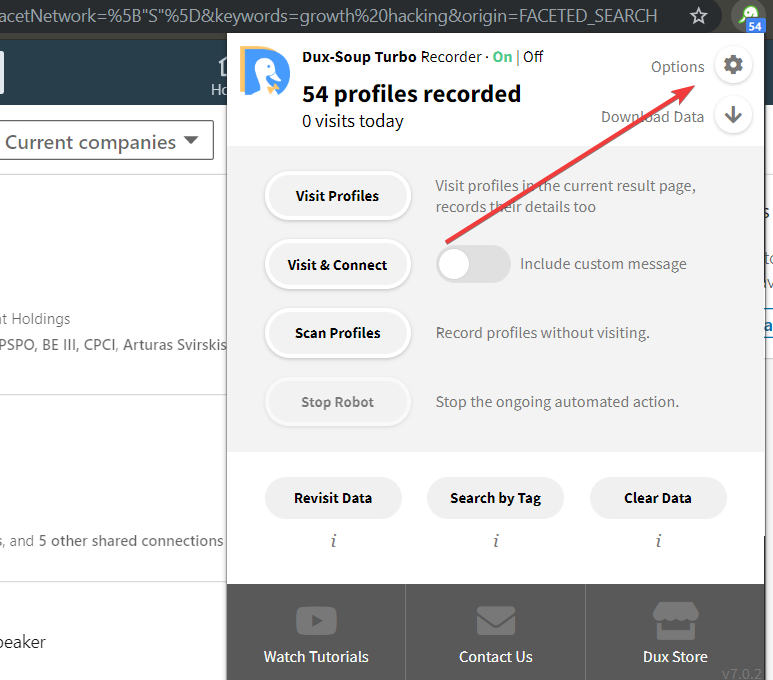
Task: Show info for Search by Tag
Action: tap(496, 541)
